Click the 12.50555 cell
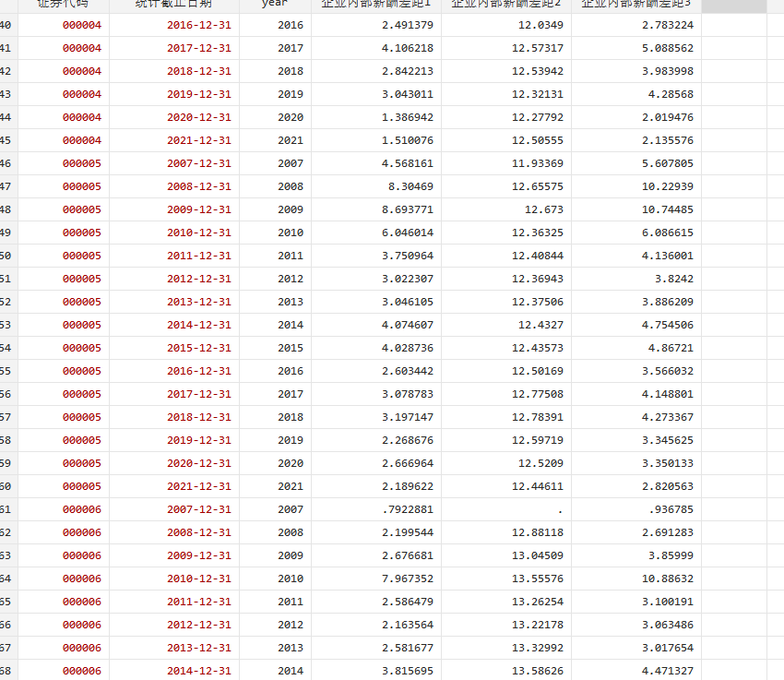The image size is (784, 680). (506, 140)
